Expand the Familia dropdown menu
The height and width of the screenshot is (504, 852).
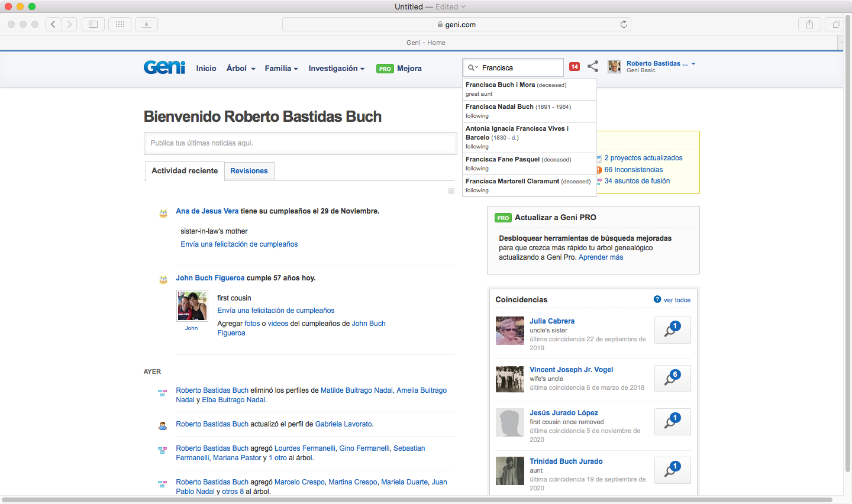click(281, 69)
